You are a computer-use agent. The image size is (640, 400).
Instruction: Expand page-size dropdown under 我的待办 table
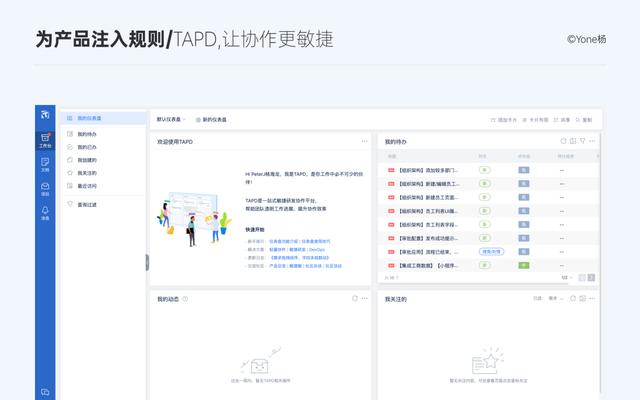[x=567, y=278]
